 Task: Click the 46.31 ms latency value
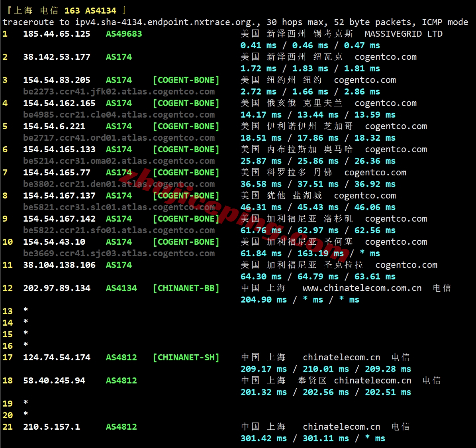point(261,207)
